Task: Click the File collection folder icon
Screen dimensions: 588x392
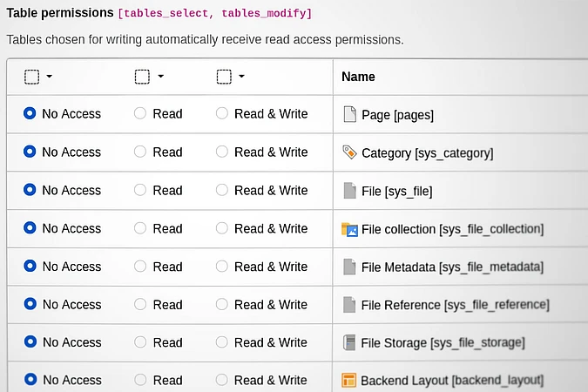Action: [349, 229]
